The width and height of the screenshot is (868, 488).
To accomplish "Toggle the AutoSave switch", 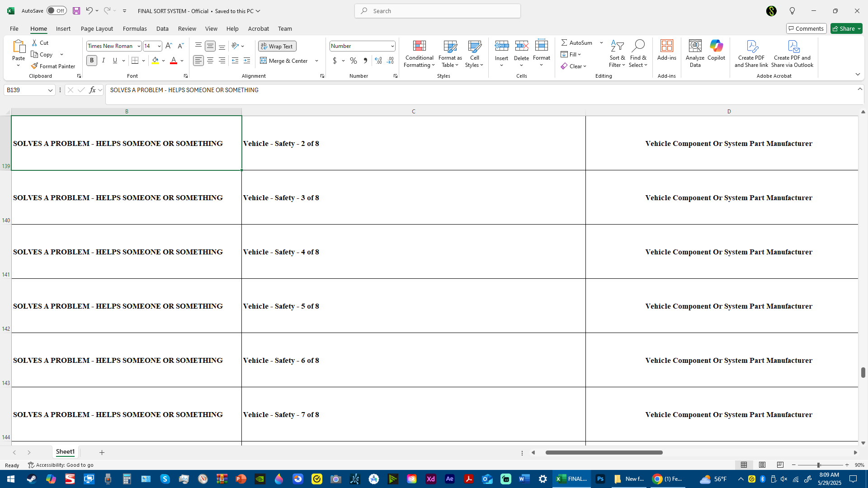I will point(57,11).
